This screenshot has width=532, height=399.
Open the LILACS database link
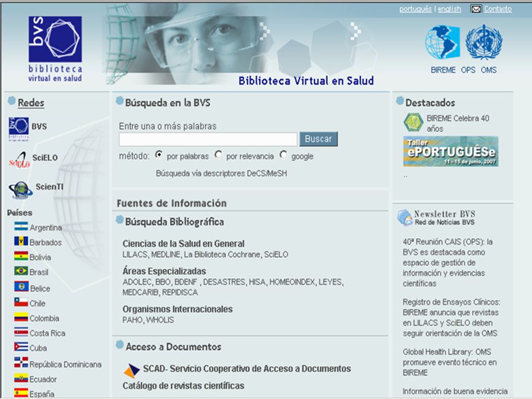tap(135, 254)
